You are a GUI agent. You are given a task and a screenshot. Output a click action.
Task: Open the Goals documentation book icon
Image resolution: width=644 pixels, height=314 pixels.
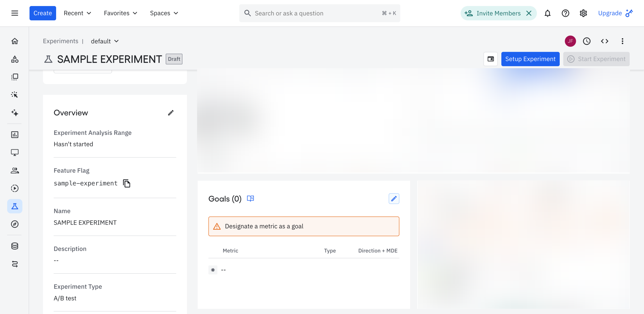tap(250, 199)
